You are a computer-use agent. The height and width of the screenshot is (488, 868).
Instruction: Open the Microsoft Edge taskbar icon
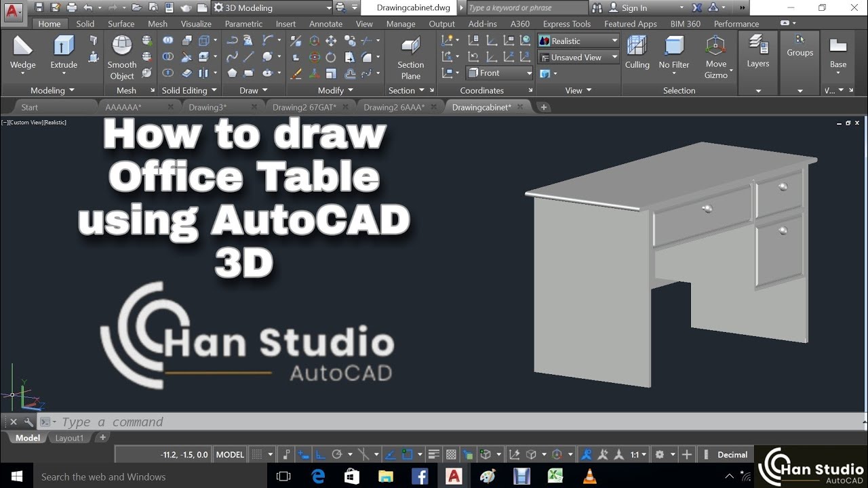click(318, 476)
